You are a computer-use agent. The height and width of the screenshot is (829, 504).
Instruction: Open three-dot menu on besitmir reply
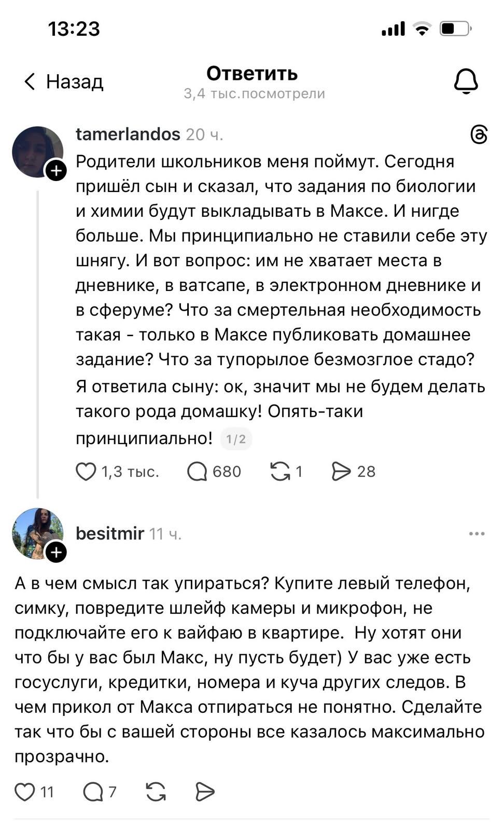[476, 533]
